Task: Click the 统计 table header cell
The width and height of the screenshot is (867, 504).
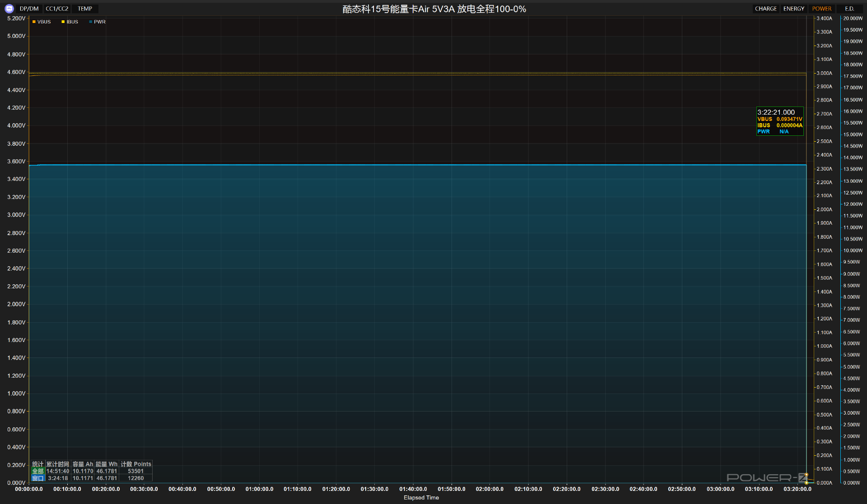Action: [38, 464]
